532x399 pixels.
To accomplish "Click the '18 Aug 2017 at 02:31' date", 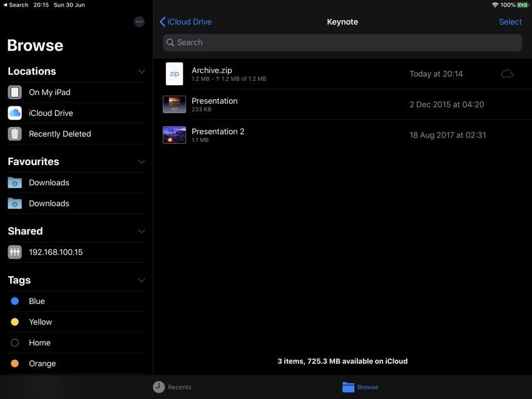I will pyautogui.click(x=448, y=135).
